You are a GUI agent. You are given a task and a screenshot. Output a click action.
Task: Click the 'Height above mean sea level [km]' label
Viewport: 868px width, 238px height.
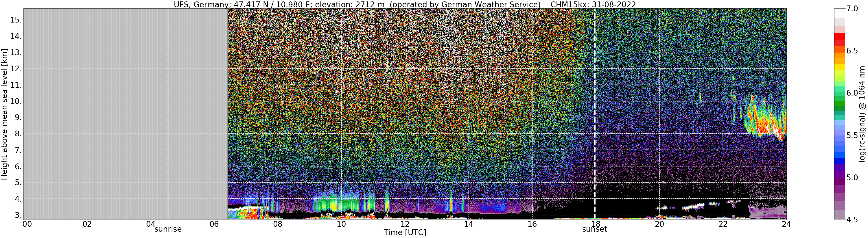[4, 114]
